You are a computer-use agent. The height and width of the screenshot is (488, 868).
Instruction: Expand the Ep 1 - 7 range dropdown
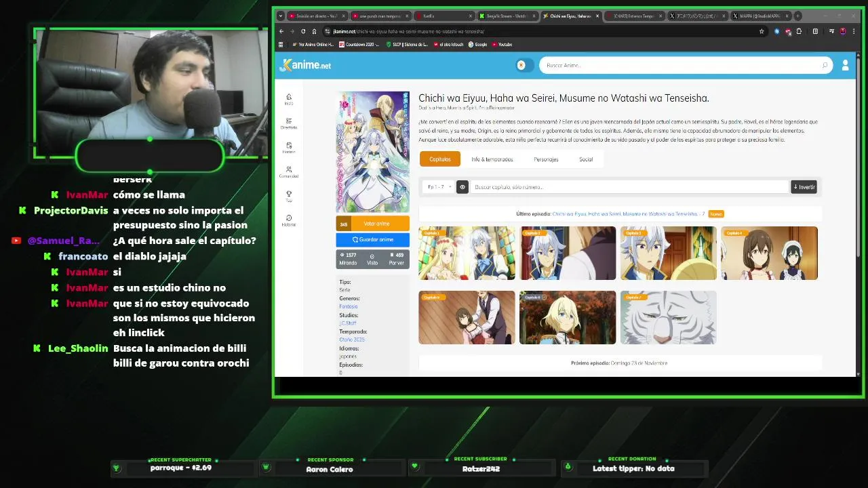[x=438, y=187]
